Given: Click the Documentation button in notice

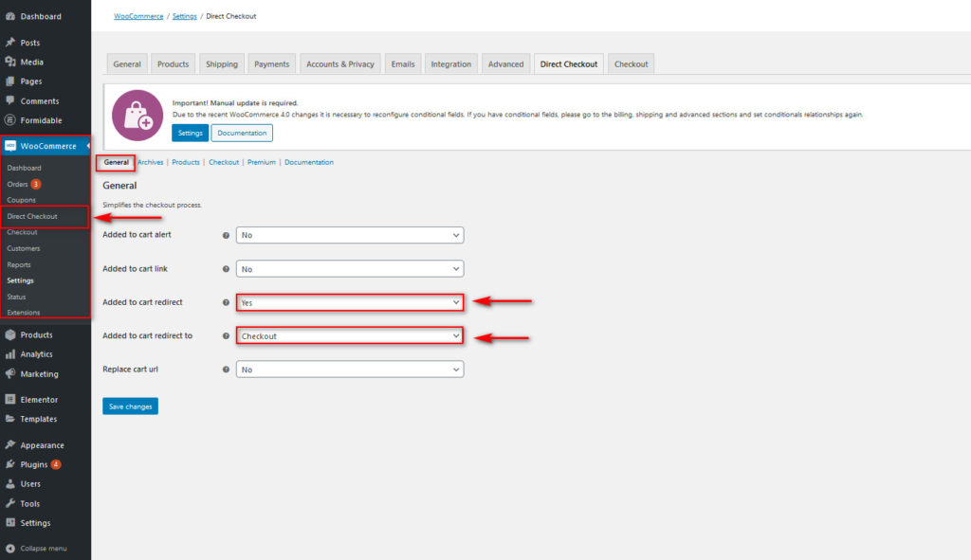Looking at the screenshot, I should coord(242,133).
